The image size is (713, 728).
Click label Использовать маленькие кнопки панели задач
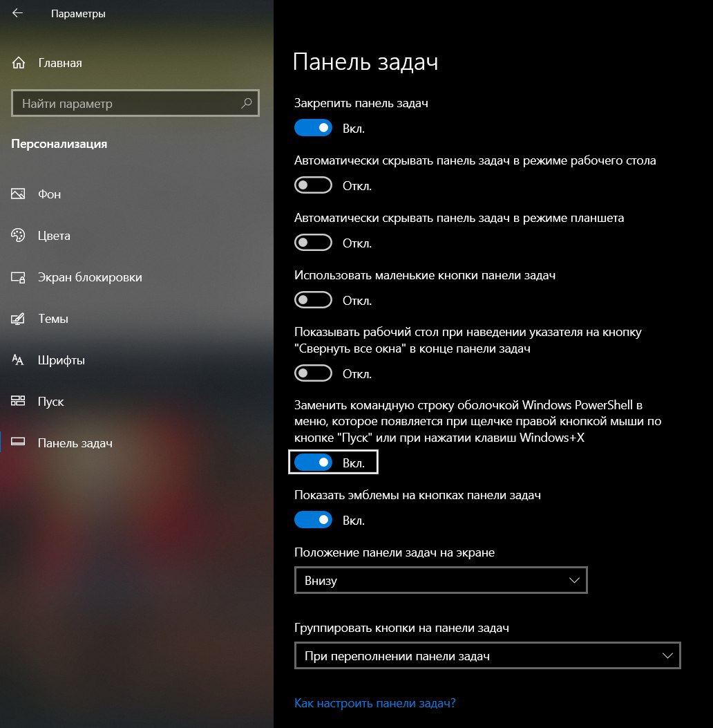pyautogui.click(x=425, y=275)
